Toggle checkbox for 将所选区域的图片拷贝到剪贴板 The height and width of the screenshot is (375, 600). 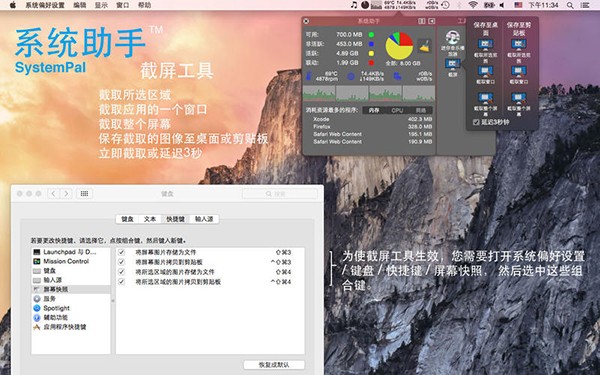click(x=121, y=282)
